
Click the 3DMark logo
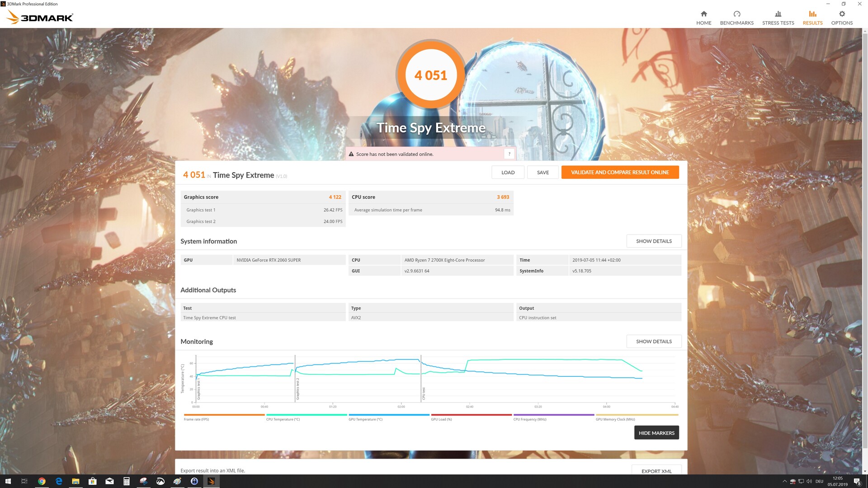(40, 18)
